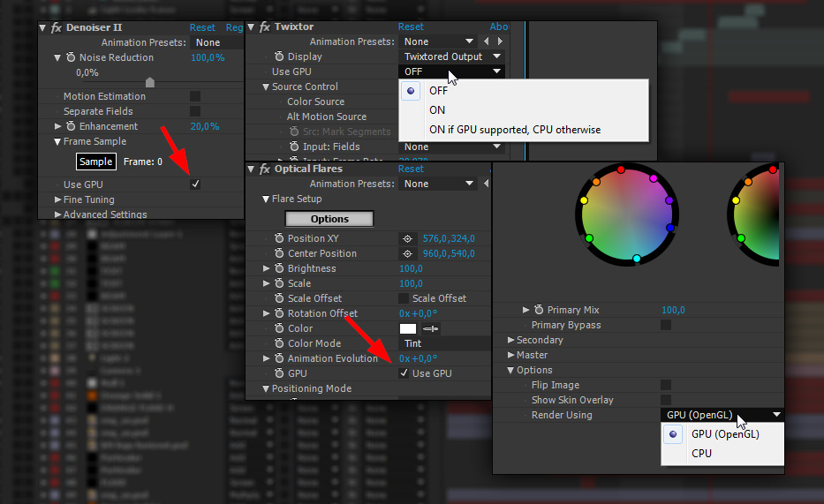Screen dimensions: 824x504
Task: Click the Center Position stopwatch icon
Action: click(x=279, y=253)
